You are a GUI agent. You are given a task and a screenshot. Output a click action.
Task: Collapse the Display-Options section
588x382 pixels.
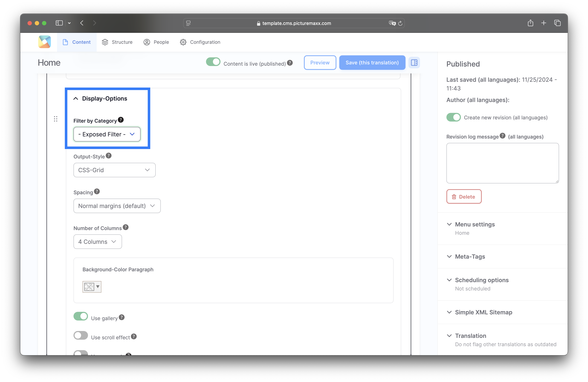click(100, 98)
